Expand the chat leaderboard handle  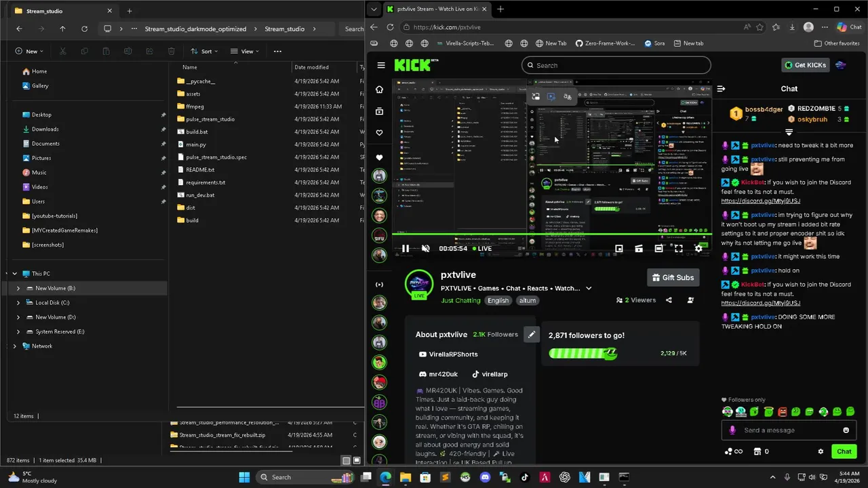pos(789,132)
